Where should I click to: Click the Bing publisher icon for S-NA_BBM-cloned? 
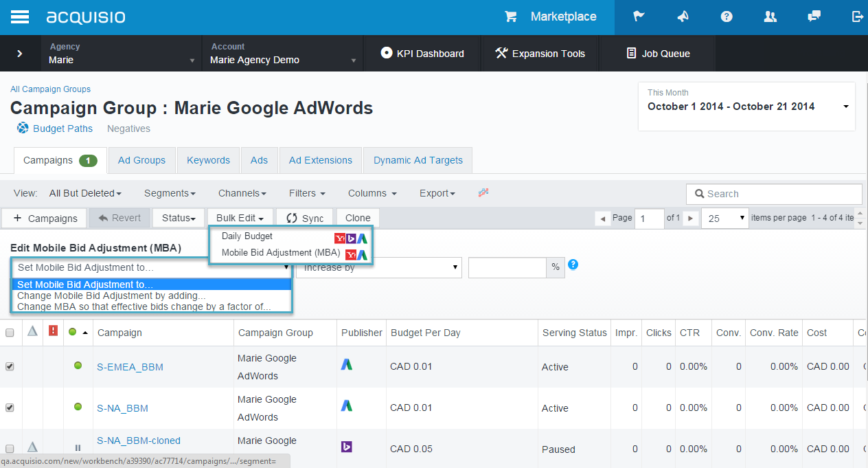(347, 447)
